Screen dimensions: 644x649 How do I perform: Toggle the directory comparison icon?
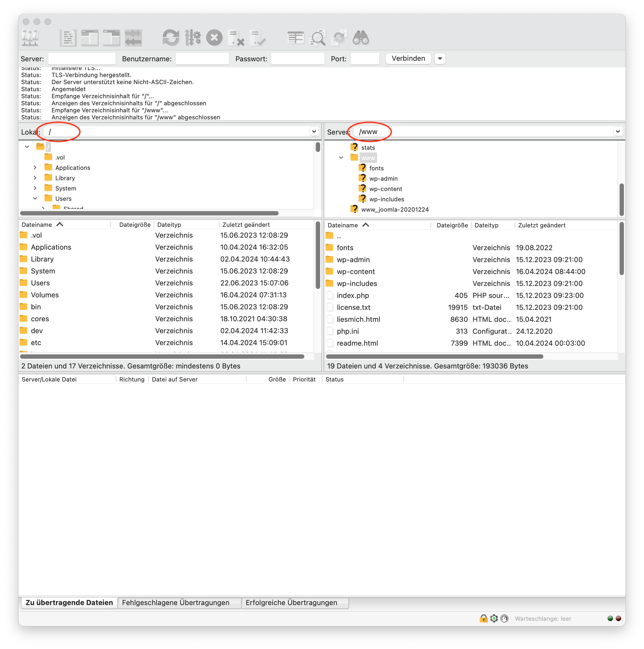click(317, 38)
